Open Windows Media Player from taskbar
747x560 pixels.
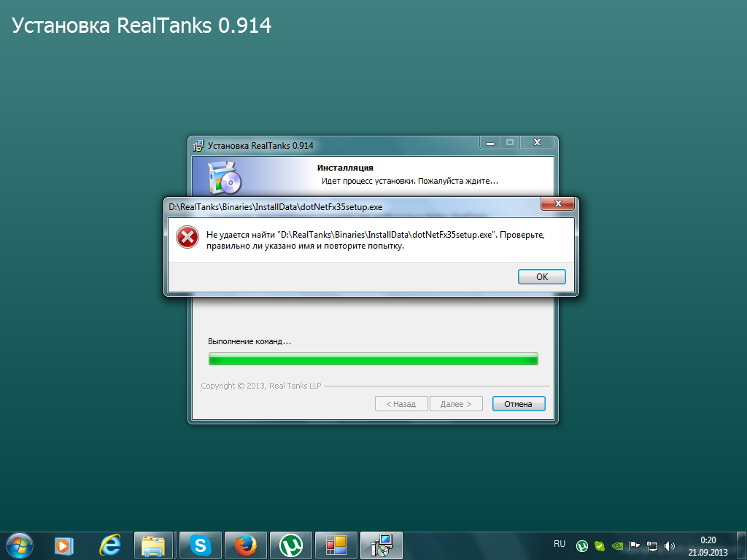coord(64,545)
